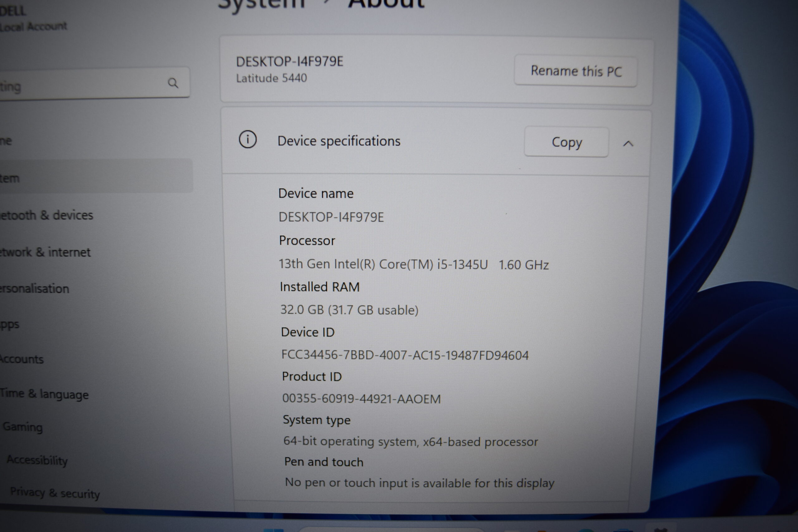Open Personalisation settings
The width and height of the screenshot is (798, 532).
pyautogui.click(x=34, y=288)
